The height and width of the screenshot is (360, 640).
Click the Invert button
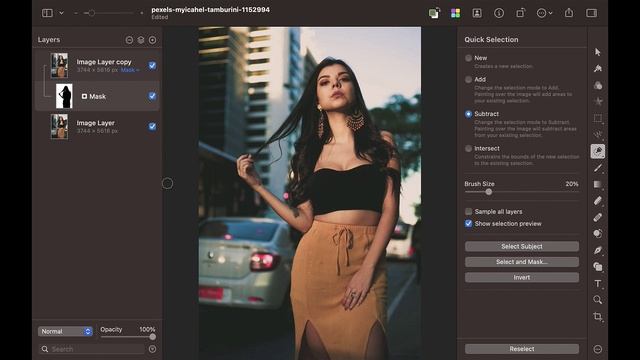tap(522, 278)
